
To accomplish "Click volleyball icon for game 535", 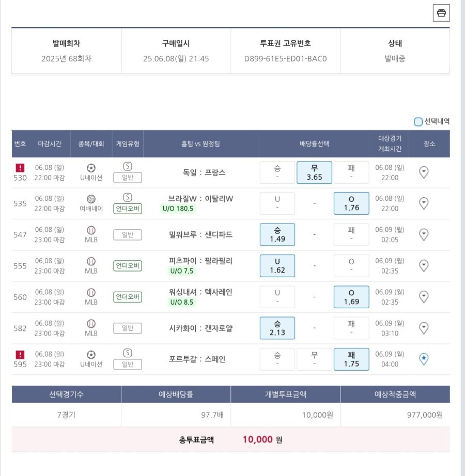I will click(91, 199).
